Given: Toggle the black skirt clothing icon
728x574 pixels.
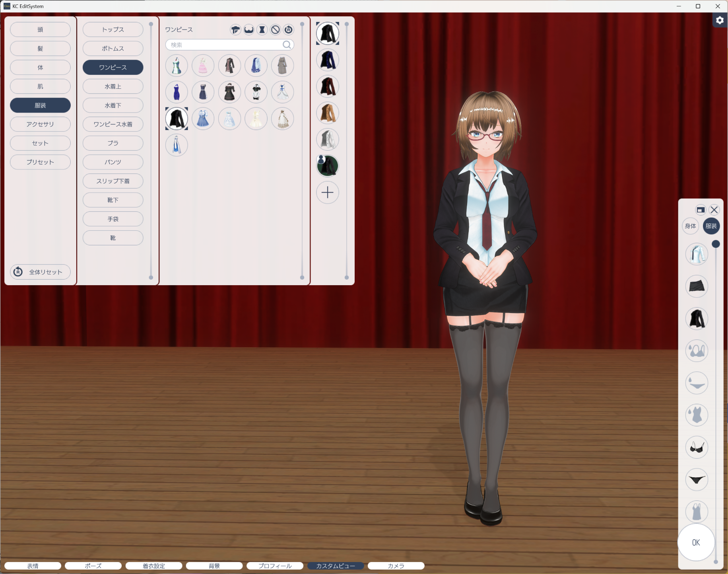Looking at the screenshot, I should click(697, 286).
